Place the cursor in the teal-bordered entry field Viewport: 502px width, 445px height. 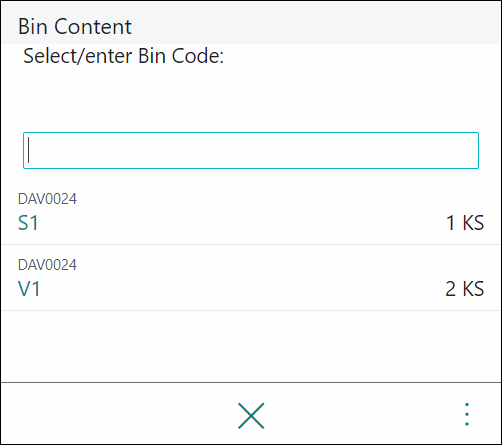point(251,150)
